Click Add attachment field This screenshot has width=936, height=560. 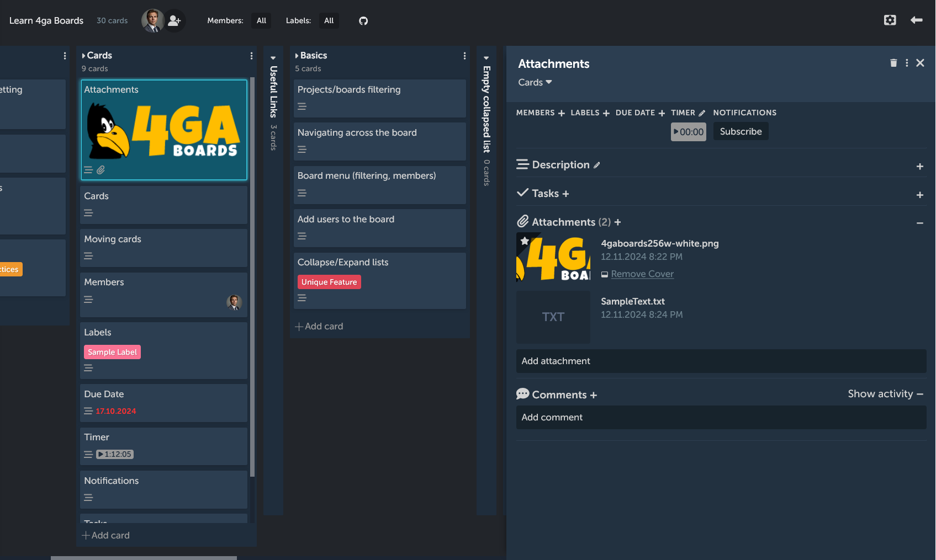tap(721, 361)
